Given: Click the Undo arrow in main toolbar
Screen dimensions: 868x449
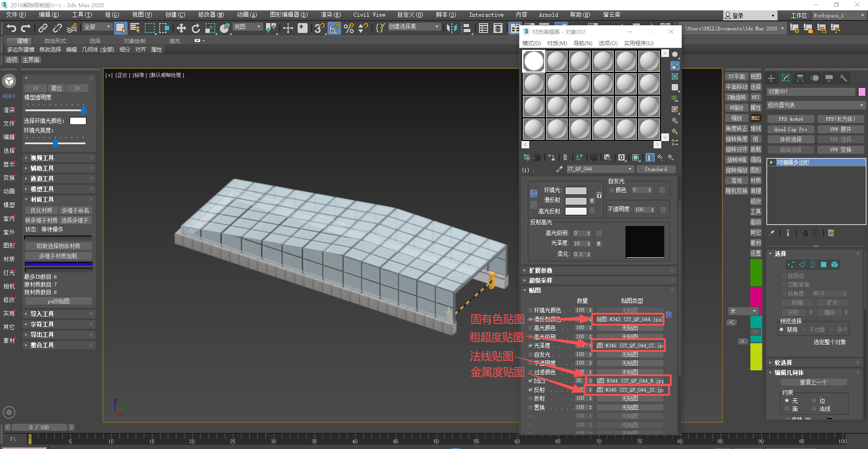Looking at the screenshot, I should click(x=11, y=28).
